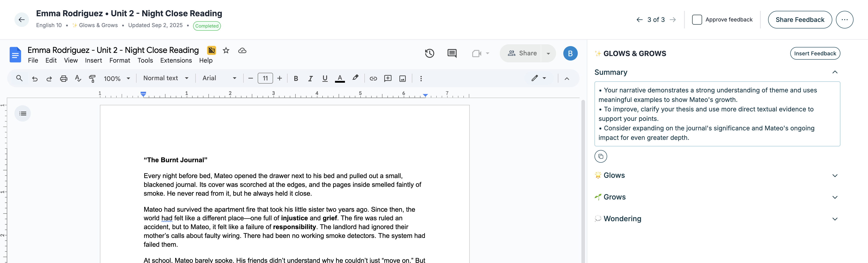Click the paint format roller icon

[92, 78]
